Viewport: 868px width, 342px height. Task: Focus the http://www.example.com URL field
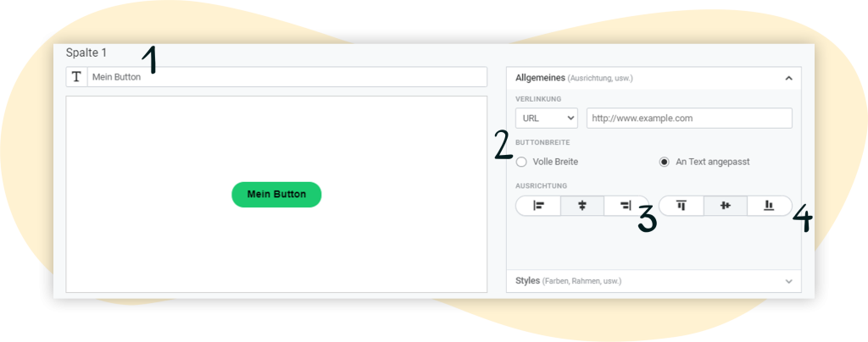pos(689,119)
